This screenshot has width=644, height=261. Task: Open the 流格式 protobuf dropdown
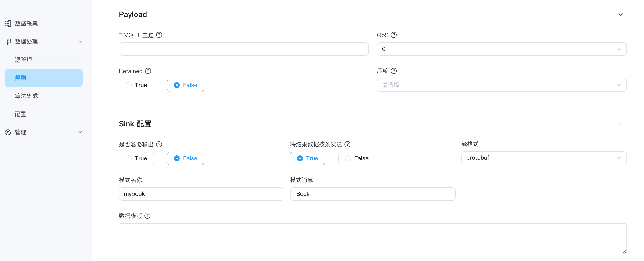click(x=543, y=158)
